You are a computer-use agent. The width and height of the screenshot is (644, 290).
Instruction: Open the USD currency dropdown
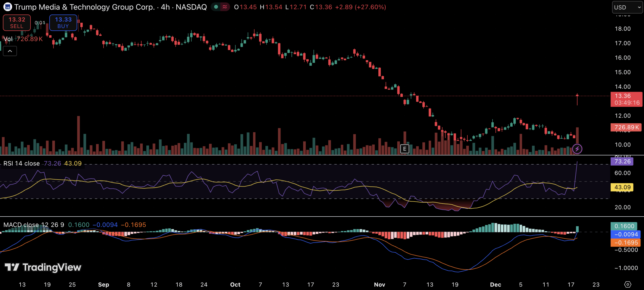pyautogui.click(x=627, y=7)
